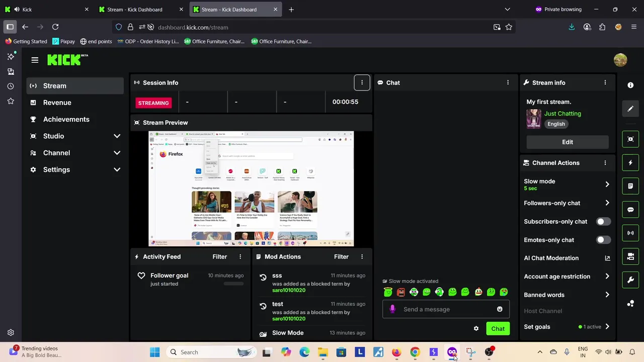Select Achievements in the left navigation

click(75, 119)
